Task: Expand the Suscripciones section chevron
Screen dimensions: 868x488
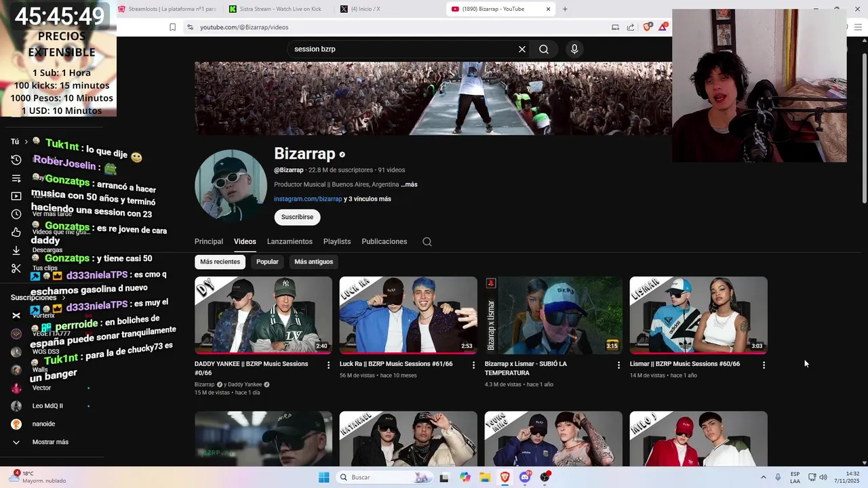Action: pyautogui.click(x=64, y=298)
